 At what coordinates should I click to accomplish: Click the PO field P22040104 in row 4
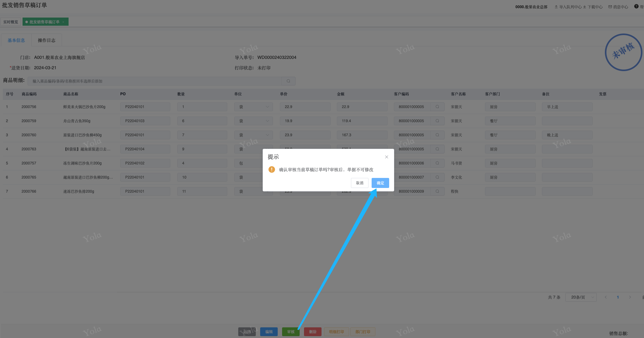coord(145,149)
